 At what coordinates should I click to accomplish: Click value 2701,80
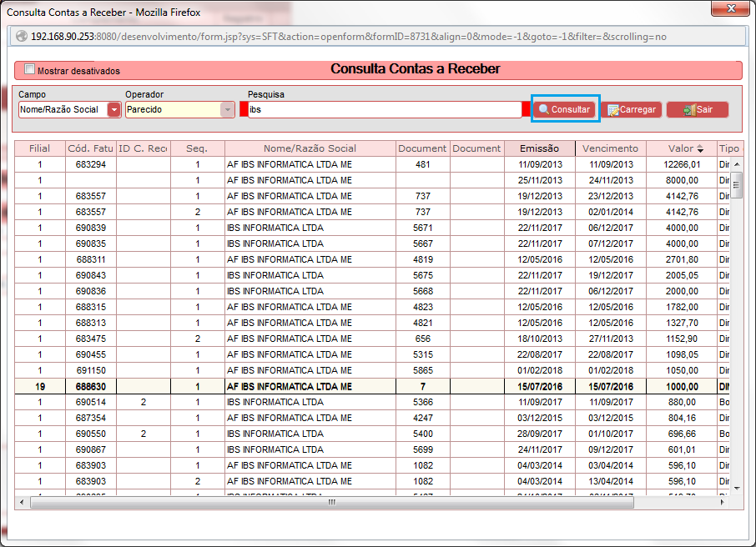tap(681, 259)
